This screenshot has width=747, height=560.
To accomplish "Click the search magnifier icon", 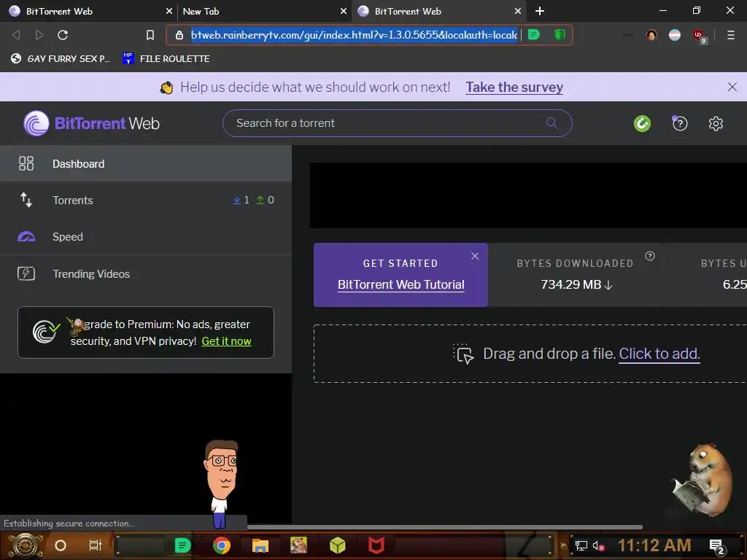I will coord(551,123).
